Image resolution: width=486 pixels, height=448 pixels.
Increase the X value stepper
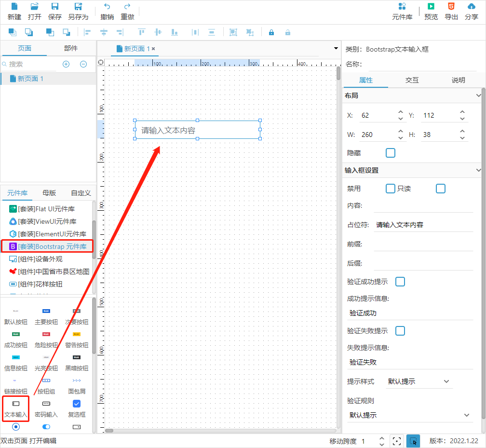pyautogui.click(x=401, y=112)
